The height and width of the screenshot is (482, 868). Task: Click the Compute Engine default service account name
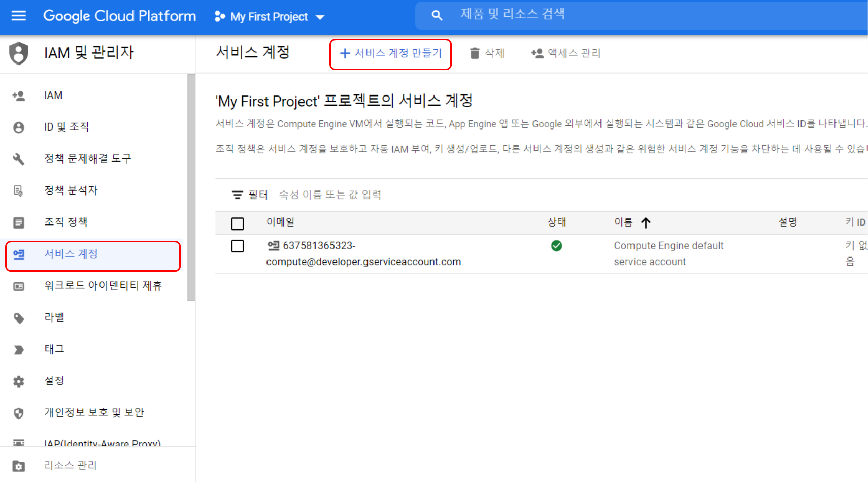point(669,254)
